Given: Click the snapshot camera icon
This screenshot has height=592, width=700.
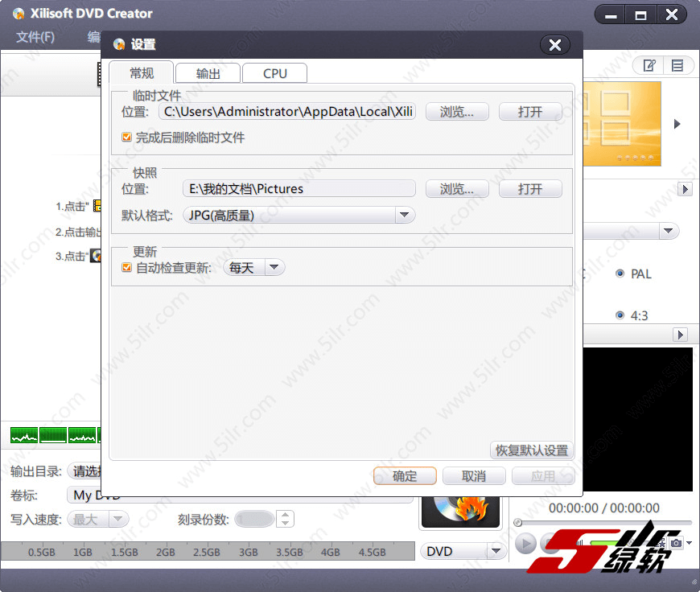Looking at the screenshot, I should click(677, 544).
